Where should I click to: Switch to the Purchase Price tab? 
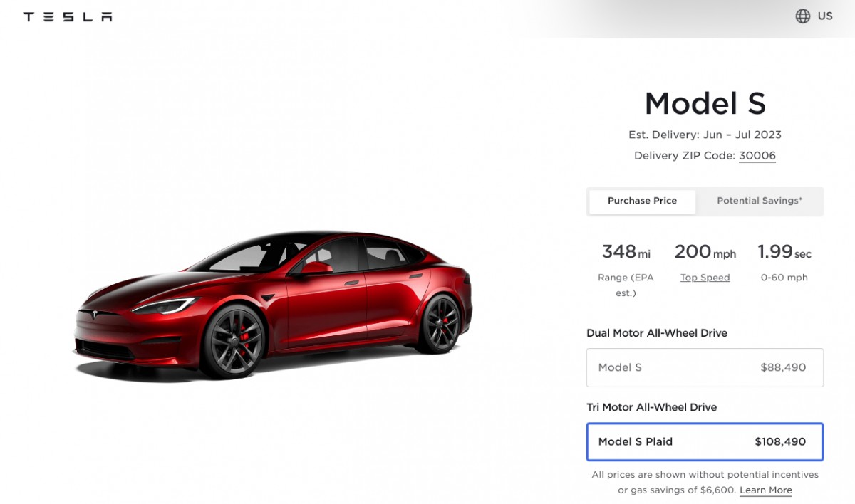(641, 201)
